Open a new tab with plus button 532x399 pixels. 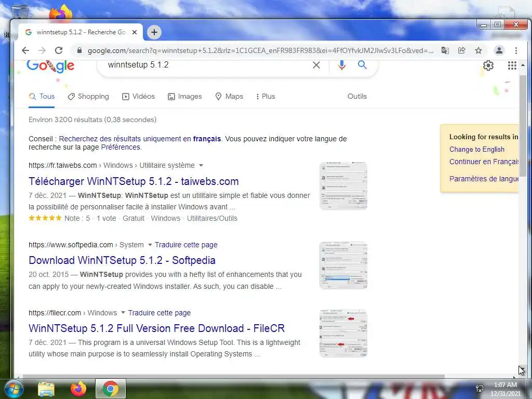(154, 32)
